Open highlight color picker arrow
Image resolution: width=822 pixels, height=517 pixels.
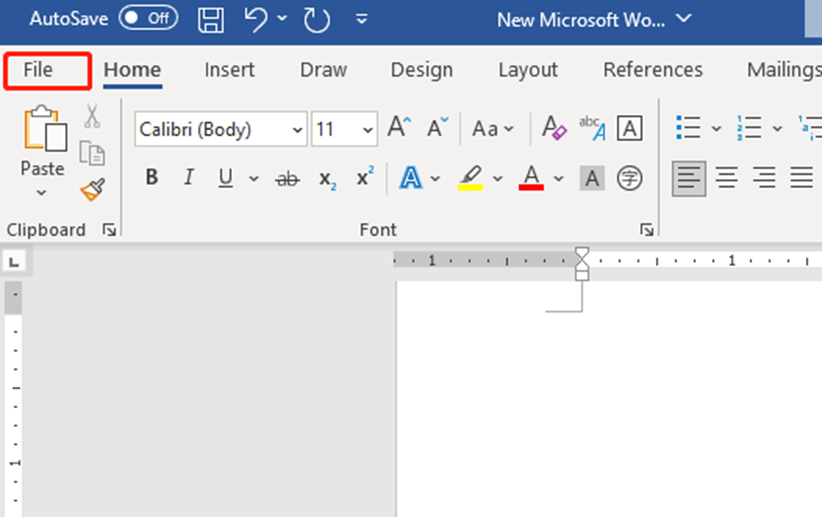(497, 179)
